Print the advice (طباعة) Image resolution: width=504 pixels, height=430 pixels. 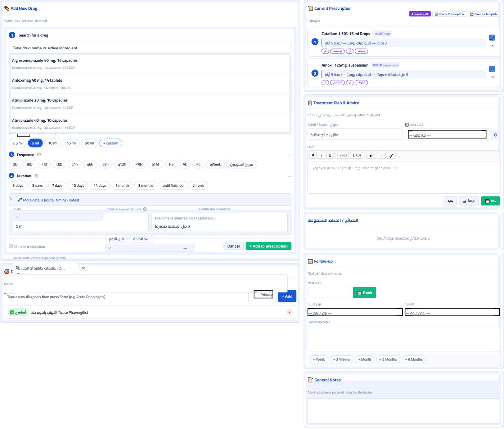point(469,201)
